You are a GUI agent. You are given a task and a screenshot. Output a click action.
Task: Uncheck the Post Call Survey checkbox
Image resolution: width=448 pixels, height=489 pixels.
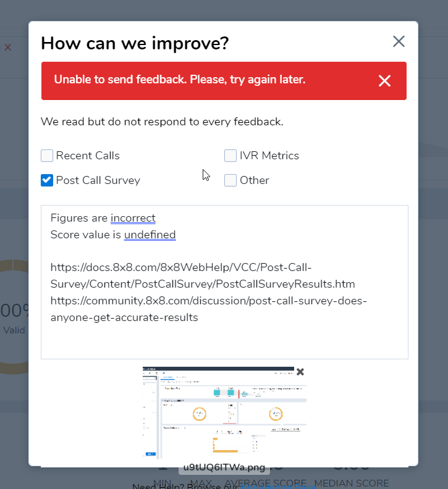(47, 180)
